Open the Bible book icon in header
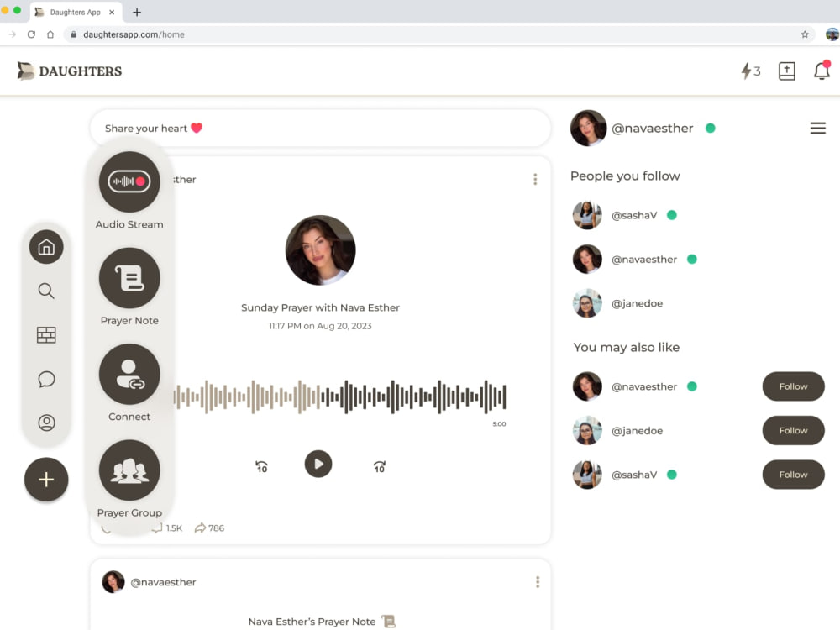Viewport: 840px width, 630px height. (x=786, y=71)
